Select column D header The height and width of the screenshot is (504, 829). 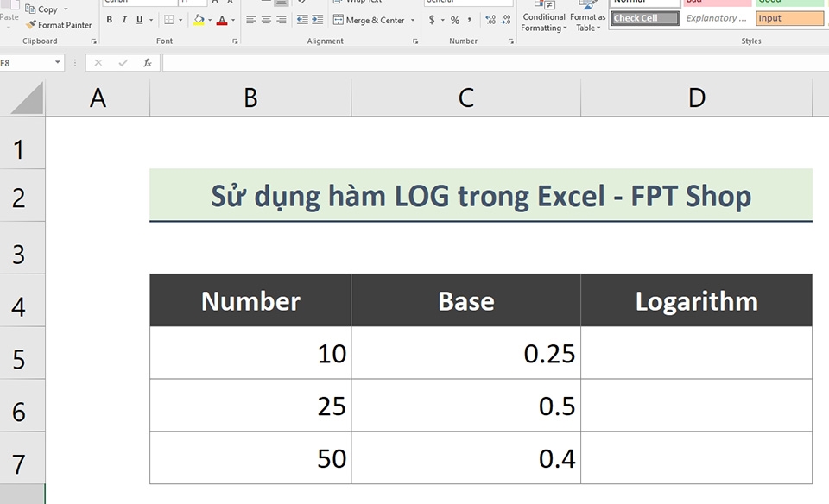click(696, 98)
